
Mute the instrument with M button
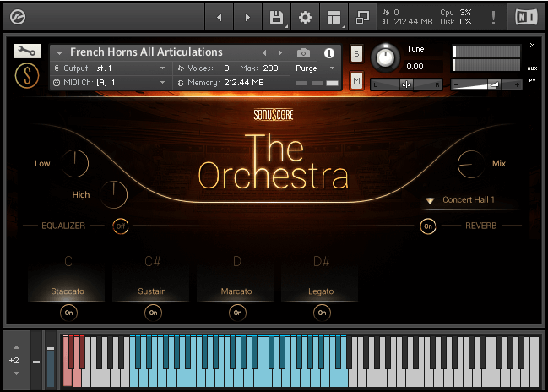[356, 80]
